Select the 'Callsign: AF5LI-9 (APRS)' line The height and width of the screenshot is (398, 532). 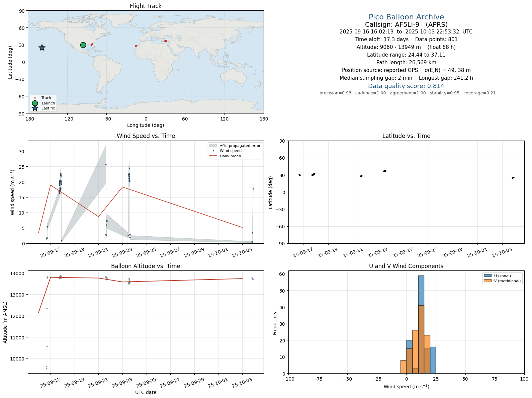[406, 25]
